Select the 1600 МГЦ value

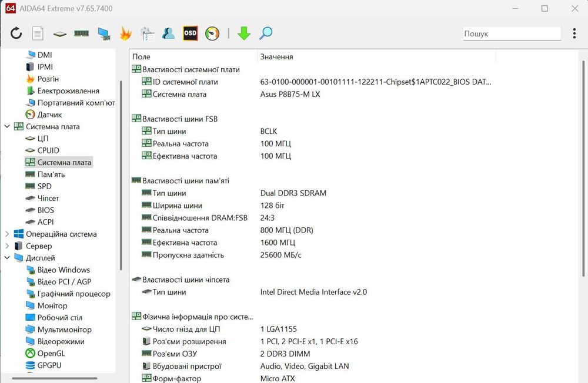278,243
